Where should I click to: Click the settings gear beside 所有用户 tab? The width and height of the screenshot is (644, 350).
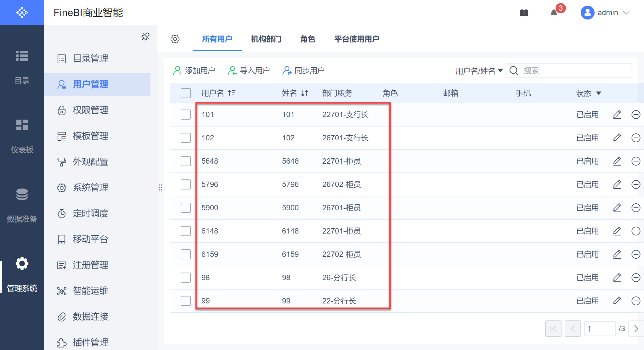tap(175, 39)
